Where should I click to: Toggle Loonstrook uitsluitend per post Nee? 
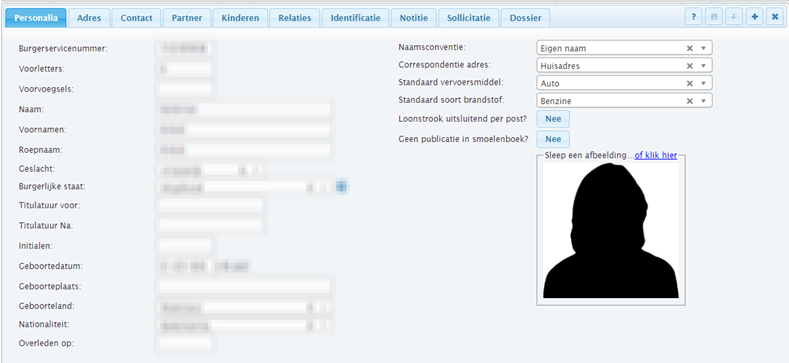tap(553, 119)
